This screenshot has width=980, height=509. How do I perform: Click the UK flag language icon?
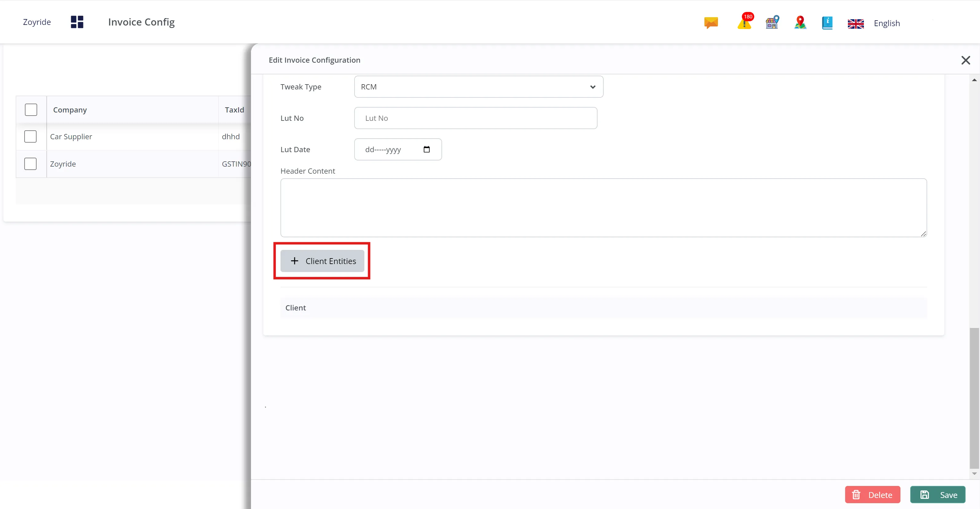coord(856,24)
